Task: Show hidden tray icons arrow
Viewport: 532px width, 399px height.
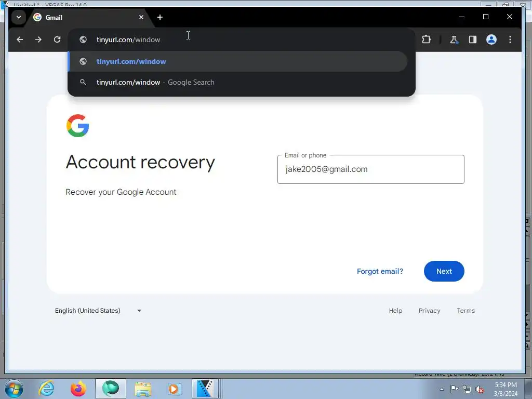Action: tap(442, 389)
